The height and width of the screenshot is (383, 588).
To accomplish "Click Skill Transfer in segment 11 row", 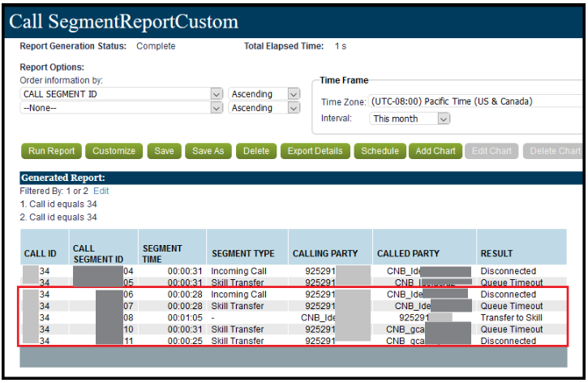I will point(238,341).
